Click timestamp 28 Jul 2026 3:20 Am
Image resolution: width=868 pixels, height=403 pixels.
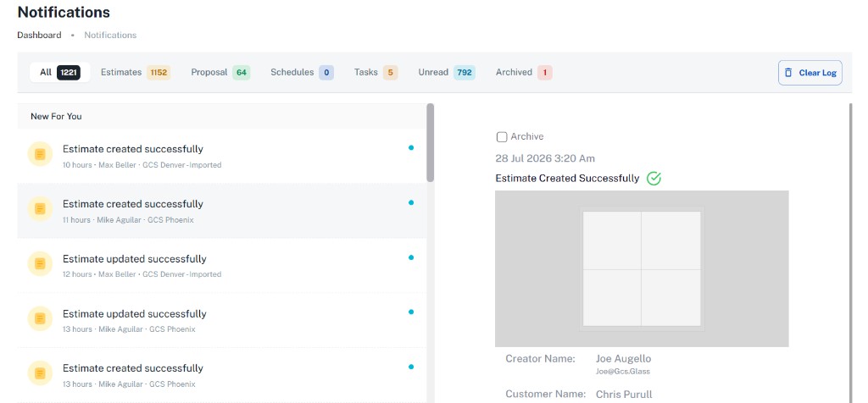point(545,158)
